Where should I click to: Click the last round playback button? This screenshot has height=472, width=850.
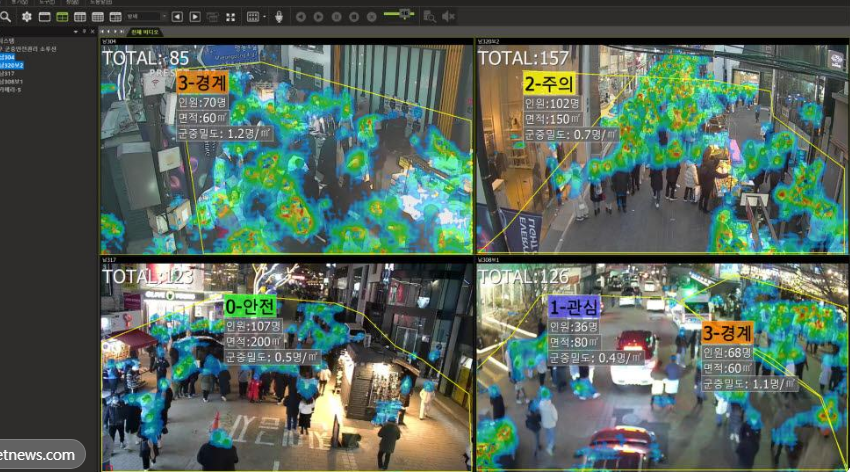(x=371, y=17)
